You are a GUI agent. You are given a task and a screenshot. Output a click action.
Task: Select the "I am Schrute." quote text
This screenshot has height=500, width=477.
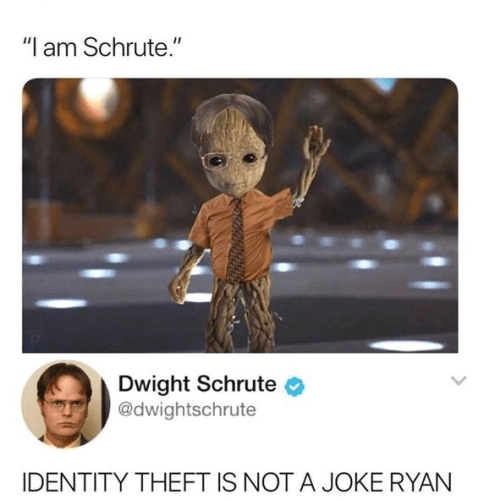pyautogui.click(x=102, y=48)
